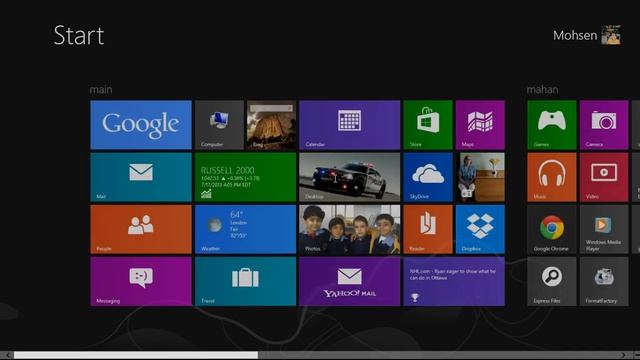This screenshot has width=640, height=360.
Task: Open the Music tile
Action: pyautogui.click(x=552, y=177)
